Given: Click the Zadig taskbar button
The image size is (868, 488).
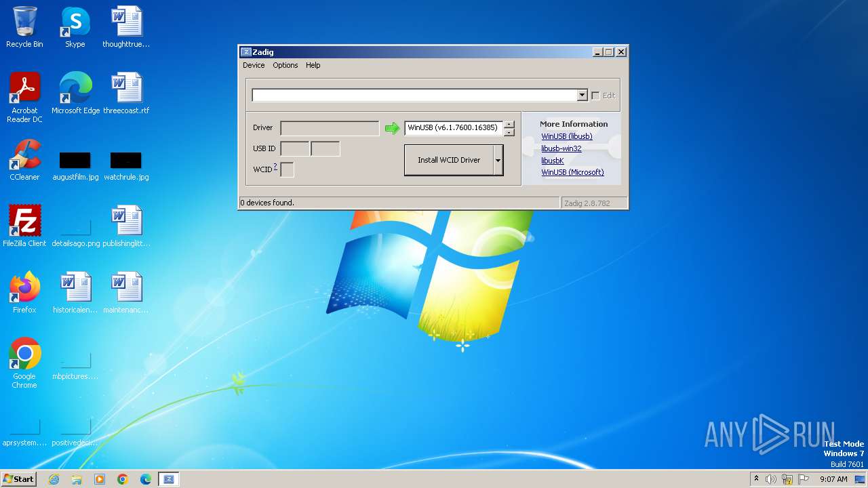Looking at the screenshot, I should [x=169, y=479].
